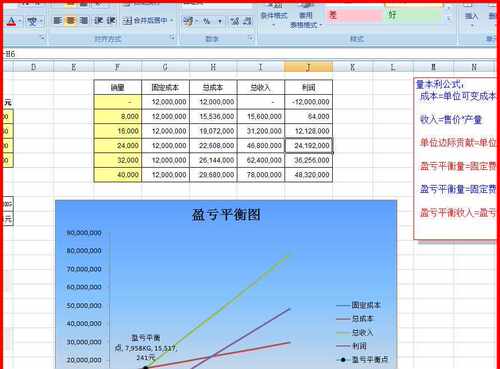Select the sales cell with 40,000
Image resolution: width=500 pixels, height=369 pixels.
118,175
